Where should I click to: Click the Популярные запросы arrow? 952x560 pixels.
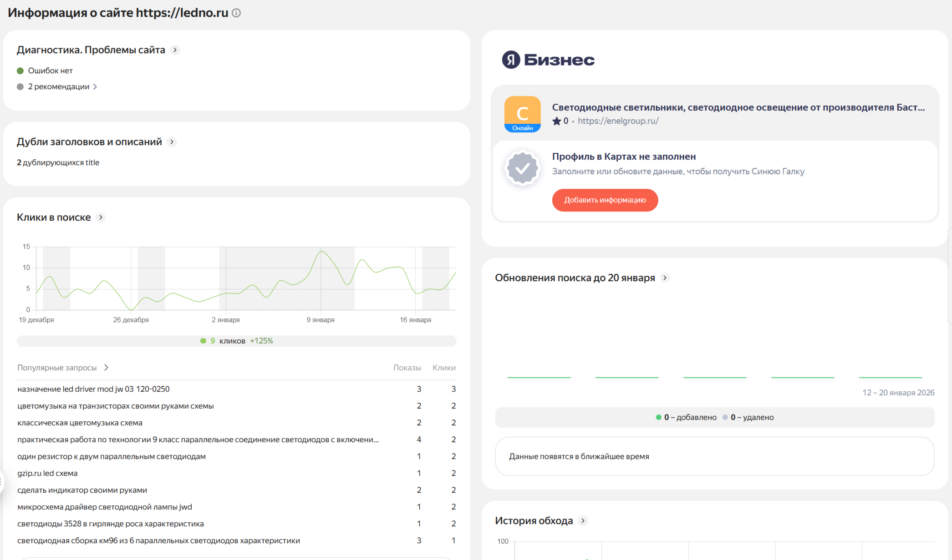tap(106, 368)
